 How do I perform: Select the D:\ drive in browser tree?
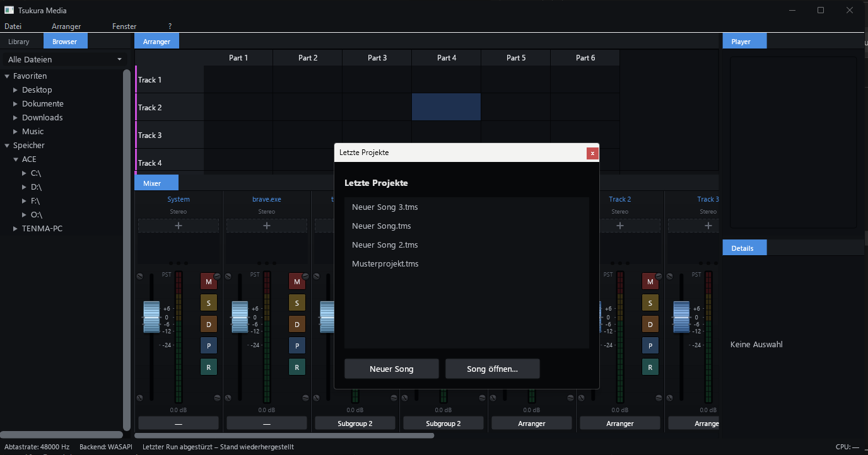[36, 187]
